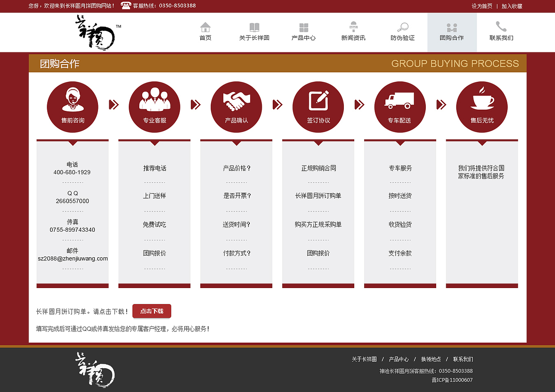Click the 是否开票？ item
This screenshot has width=555, height=392.
pos(237,196)
